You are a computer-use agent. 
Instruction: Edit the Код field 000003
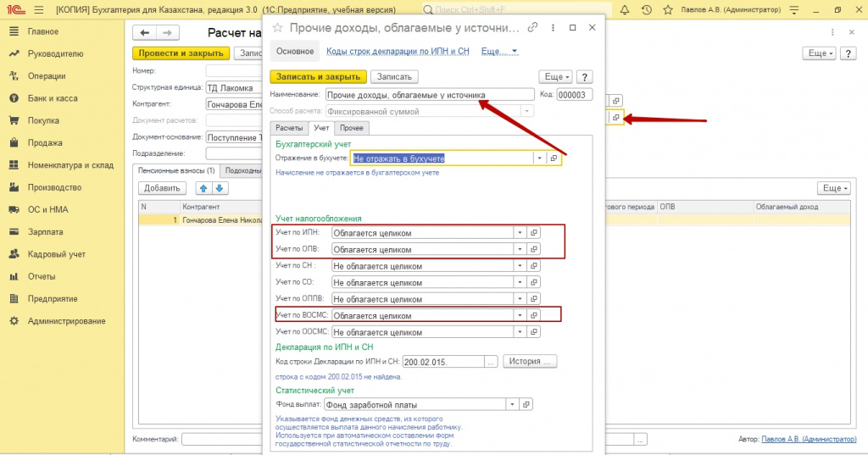(574, 95)
